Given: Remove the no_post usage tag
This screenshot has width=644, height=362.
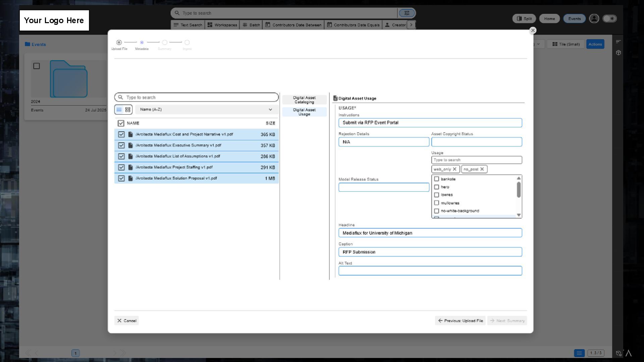Looking at the screenshot, I should [x=482, y=169].
